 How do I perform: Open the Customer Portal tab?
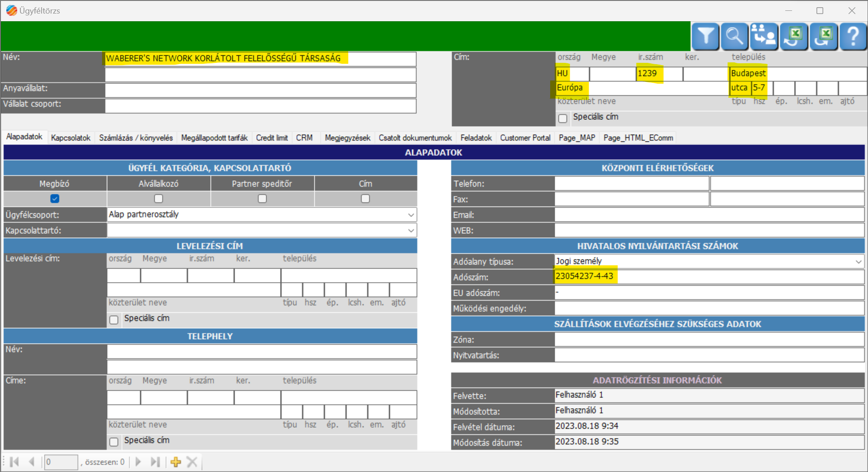pyautogui.click(x=525, y=137)
